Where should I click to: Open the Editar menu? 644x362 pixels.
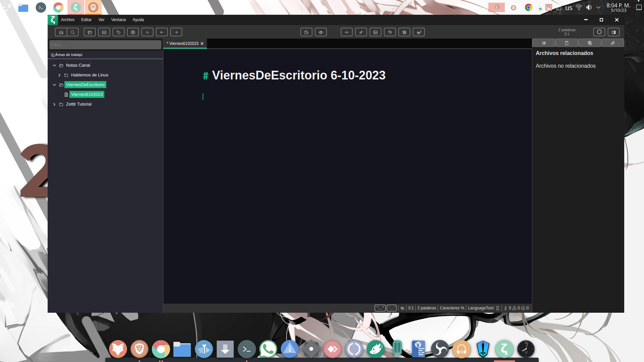click(x=86, y=20)
